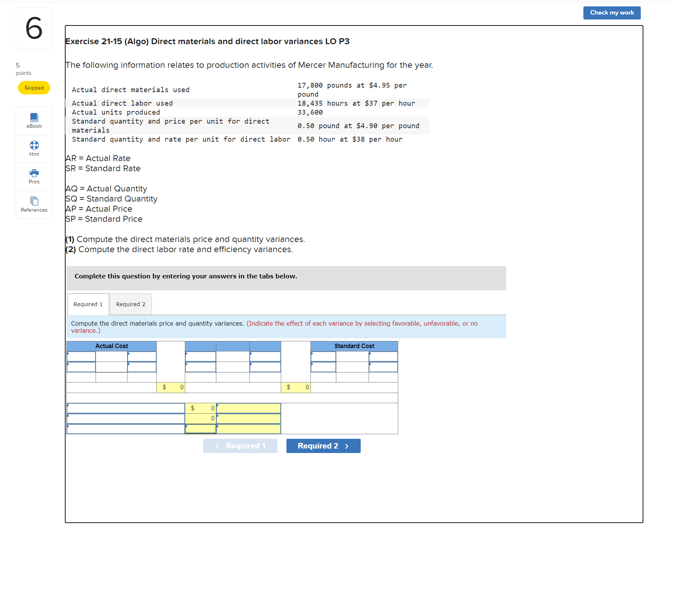This screenshot has width=673, height=616.
Task: Click the Standard Cost column header
Action: click(x=354, y=346)
